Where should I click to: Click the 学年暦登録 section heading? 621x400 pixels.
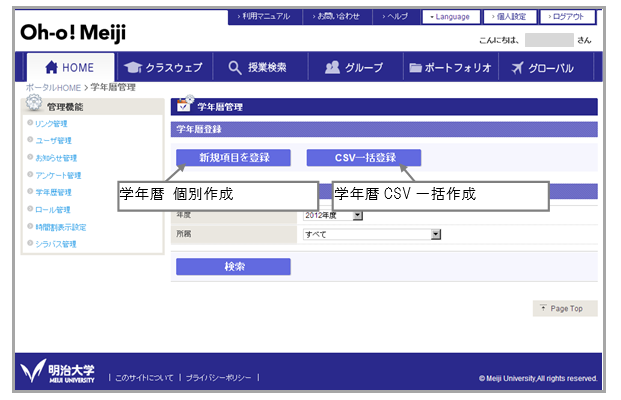199,129
